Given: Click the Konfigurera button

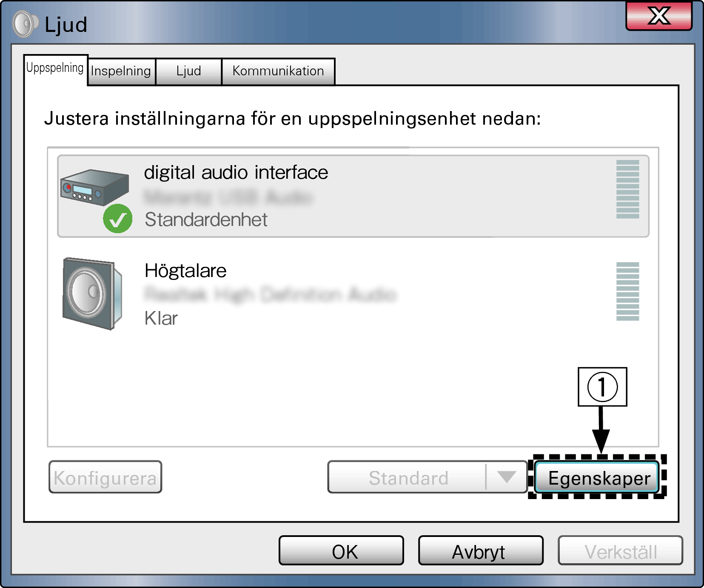Looking at the screenshot, I should pos(105,477).
